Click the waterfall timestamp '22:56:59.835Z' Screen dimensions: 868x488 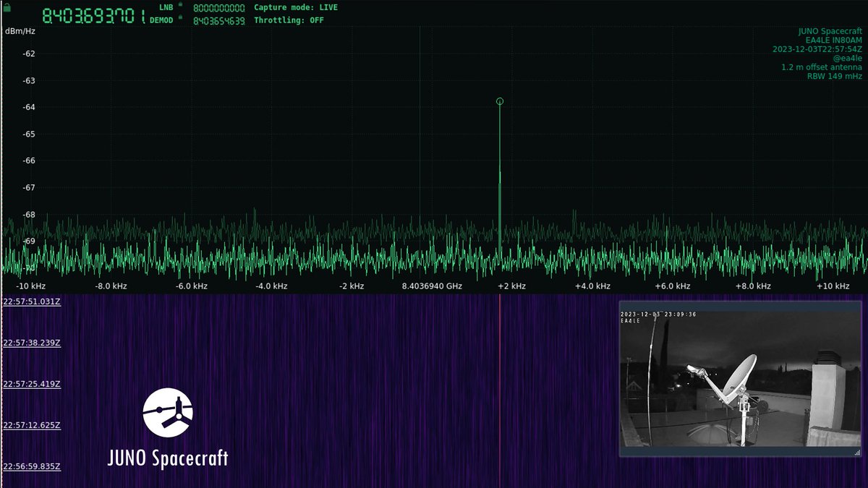pos(32,467)
